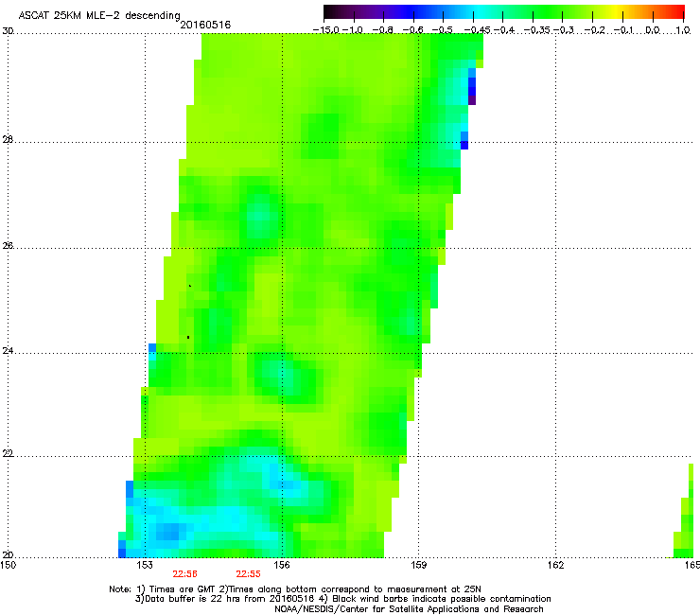Select the NOAA/NESDIS credit line
Viewport: 700px width, 615px height.
point(409,609)
